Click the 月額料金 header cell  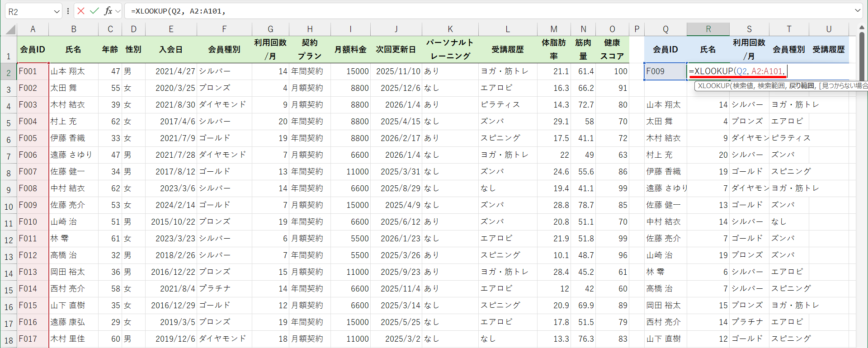pyautogui.click(x=350, y=49)
